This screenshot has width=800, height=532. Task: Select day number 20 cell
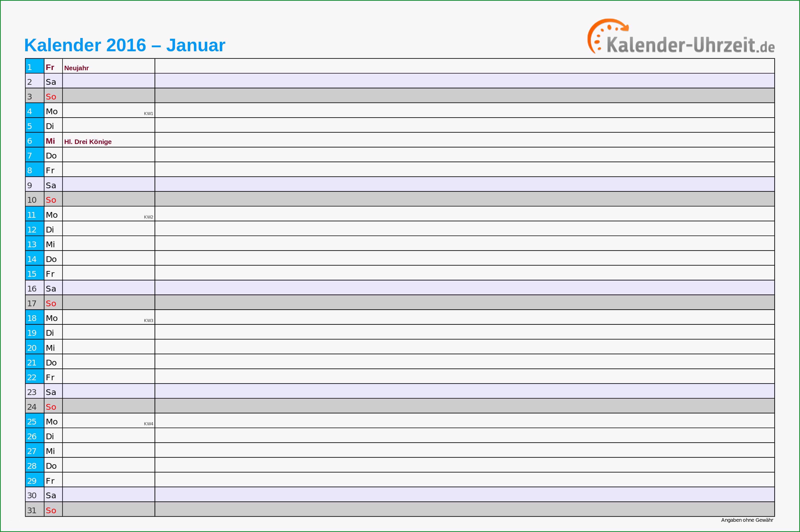34,347
